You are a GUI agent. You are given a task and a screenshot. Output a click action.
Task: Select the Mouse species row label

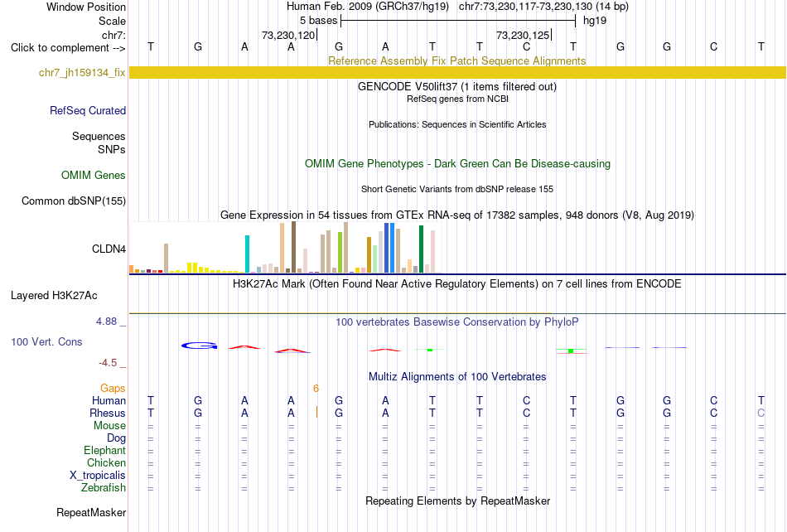coord(109,426)
